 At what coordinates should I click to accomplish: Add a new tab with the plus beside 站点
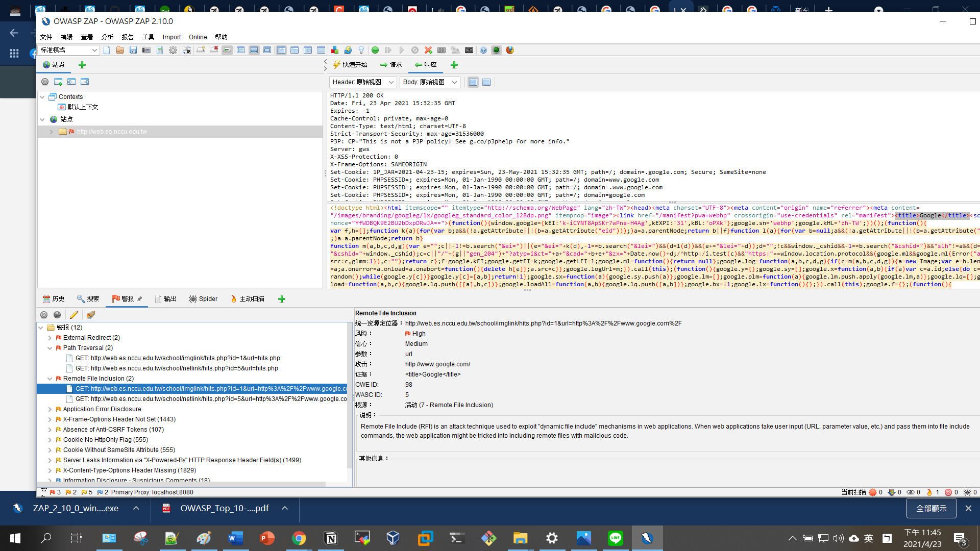click(x=82, y=65)
